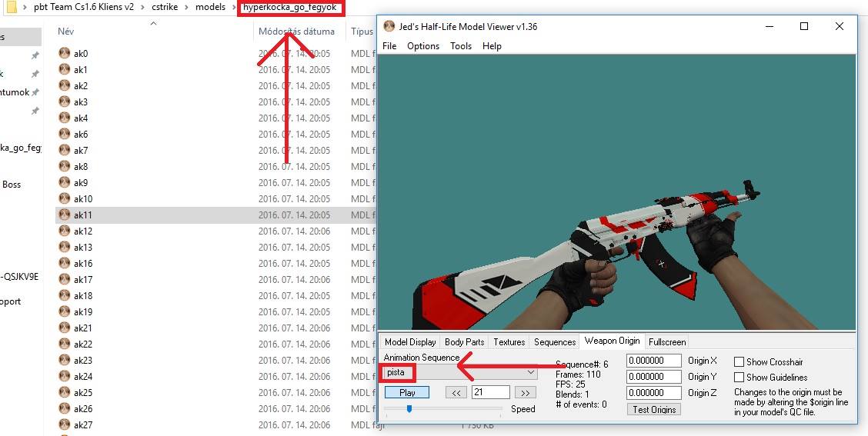Image resolution: width=868 pixels, height=436 pixels.
Task: Click the Model Viewer title bar icon
Action: (389, 26)
